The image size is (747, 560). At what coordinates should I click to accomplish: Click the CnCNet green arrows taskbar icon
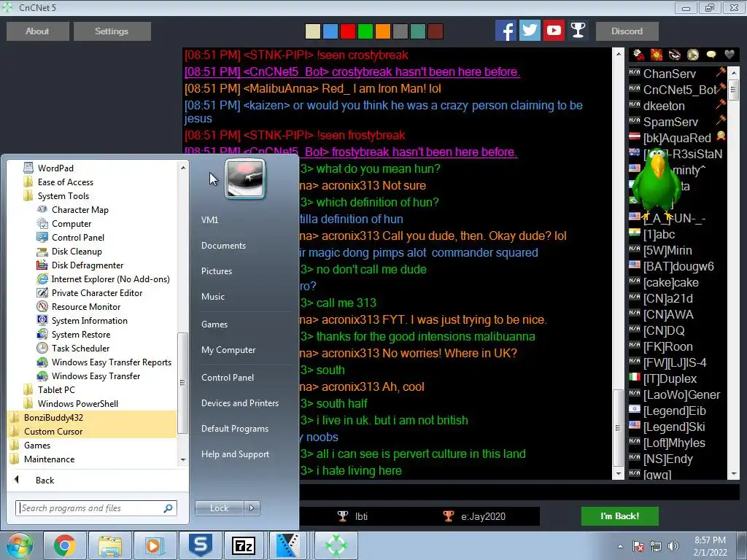336,545
